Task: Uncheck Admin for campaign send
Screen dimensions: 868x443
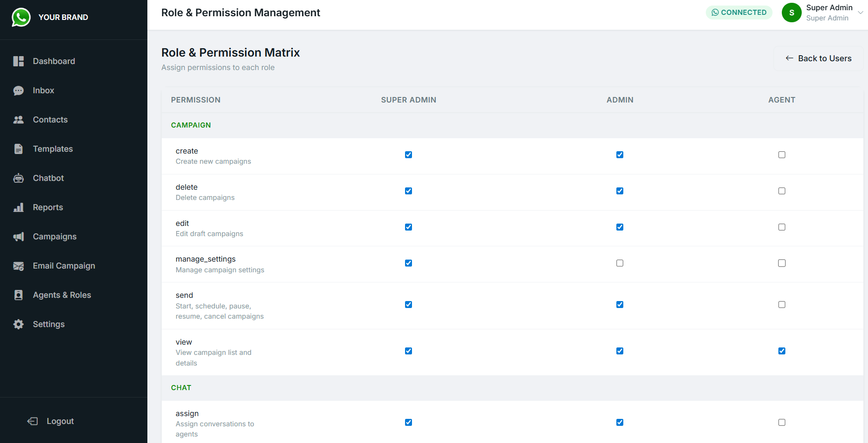Action: (620, 304)
